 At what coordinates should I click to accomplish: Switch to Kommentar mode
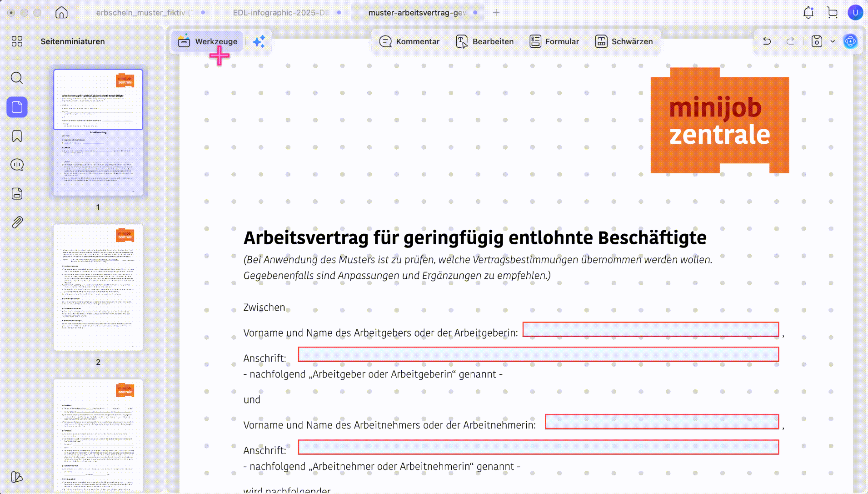(409, 41)
